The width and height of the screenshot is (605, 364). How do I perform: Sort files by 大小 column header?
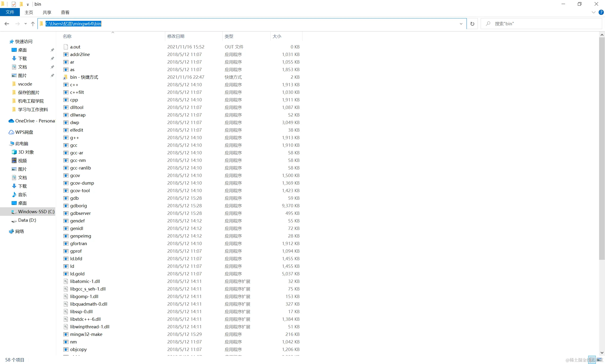pos(277,36)
